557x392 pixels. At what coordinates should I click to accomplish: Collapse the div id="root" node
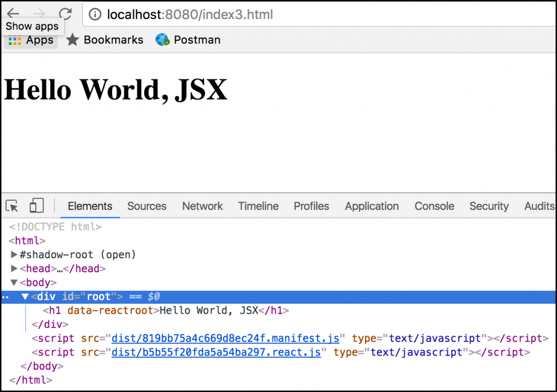pos(25,296)
